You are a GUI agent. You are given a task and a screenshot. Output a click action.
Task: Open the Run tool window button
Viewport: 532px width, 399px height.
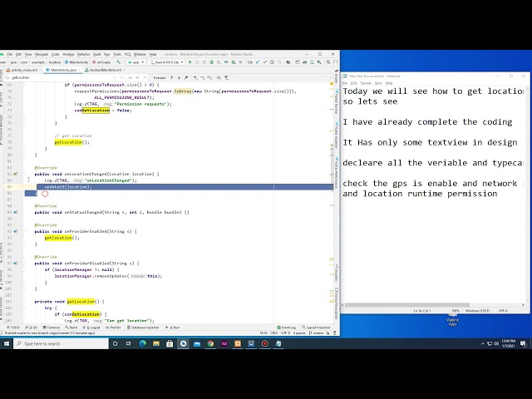[x=173, y=328]
